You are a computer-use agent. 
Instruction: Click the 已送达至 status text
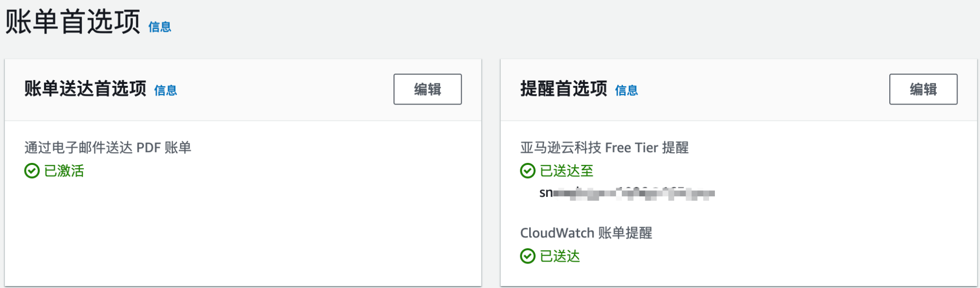coord(566,171)
